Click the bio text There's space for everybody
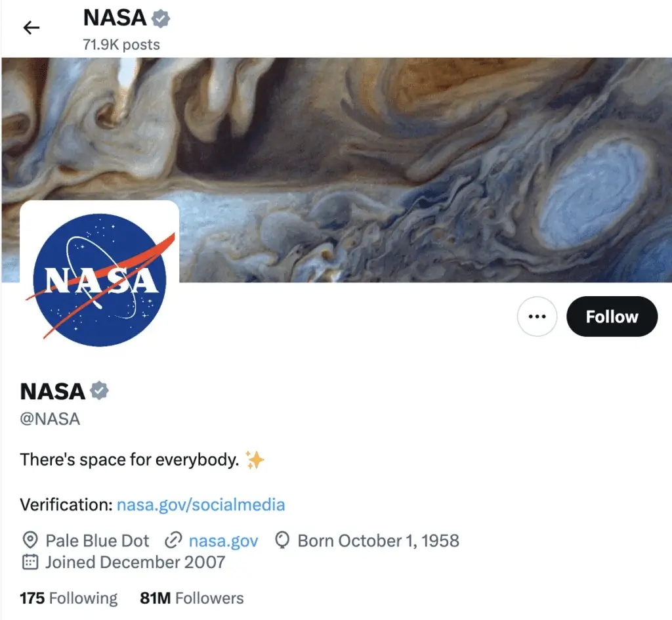The image size is (672, 620). click(x=129, y=459)
